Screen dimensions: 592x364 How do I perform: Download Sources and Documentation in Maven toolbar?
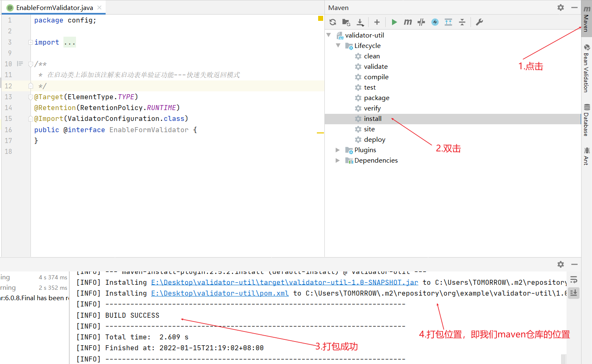[x=360, y=22]
